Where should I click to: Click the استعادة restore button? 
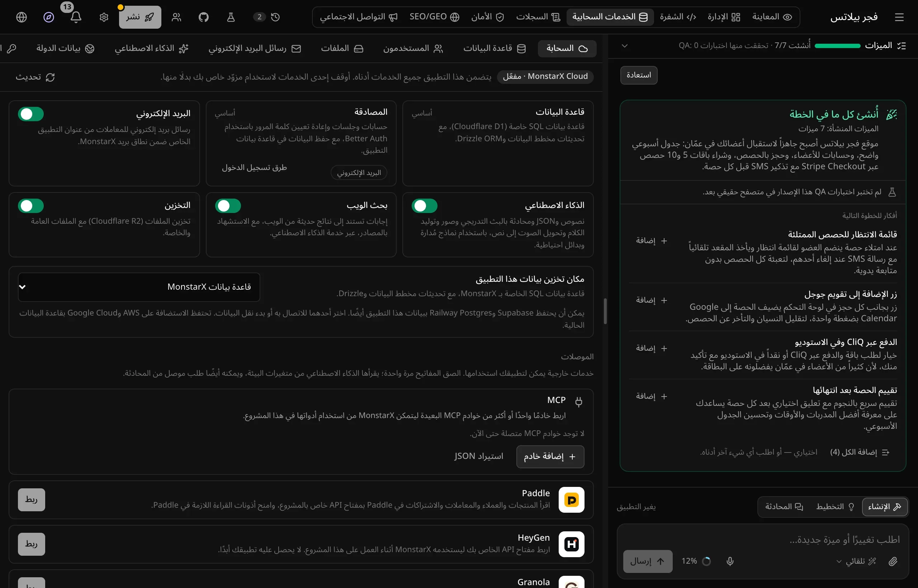click(x=638, y=75)
